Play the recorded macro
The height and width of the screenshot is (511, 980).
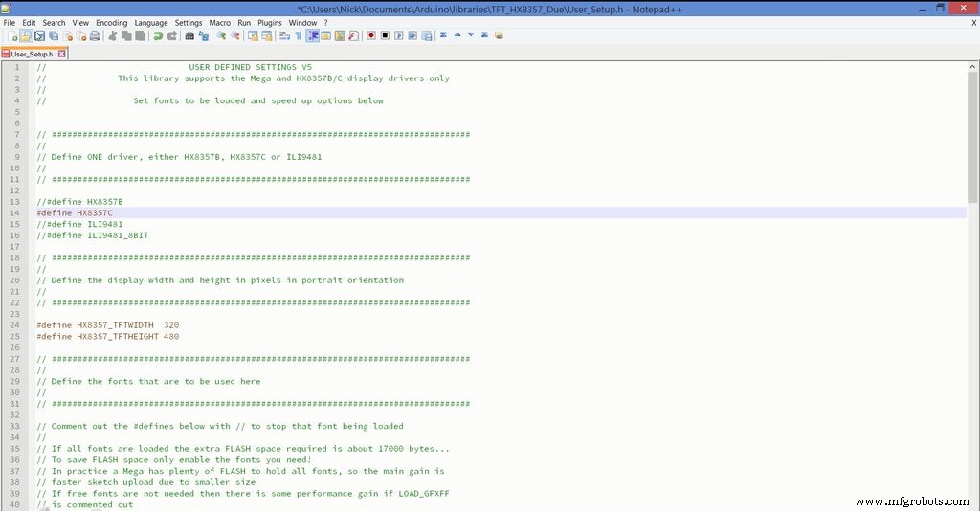pyautogui.click(x=398, y=36)
